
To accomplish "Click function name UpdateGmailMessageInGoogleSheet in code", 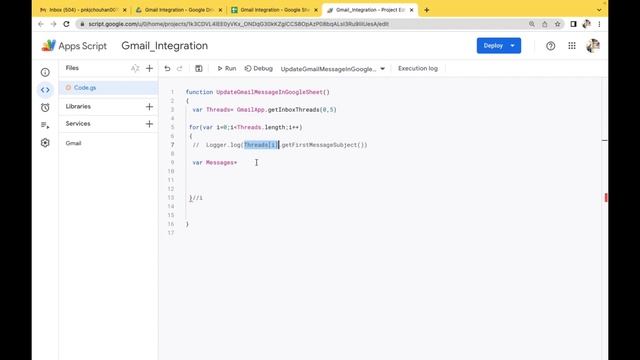I will 269,92.
